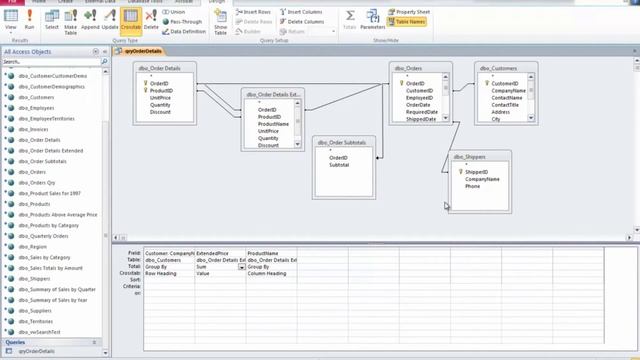Open the Property Sheet

pyautogui.click(x=409, y=12)
